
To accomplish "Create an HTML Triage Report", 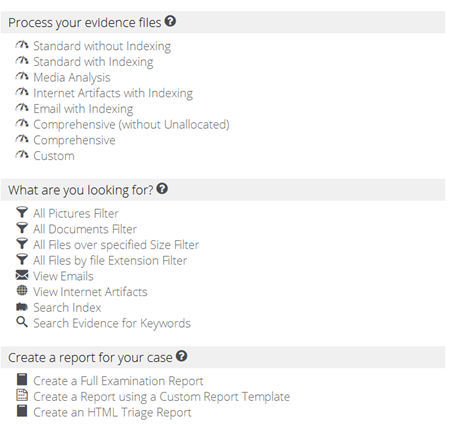I will coord(112,412).
